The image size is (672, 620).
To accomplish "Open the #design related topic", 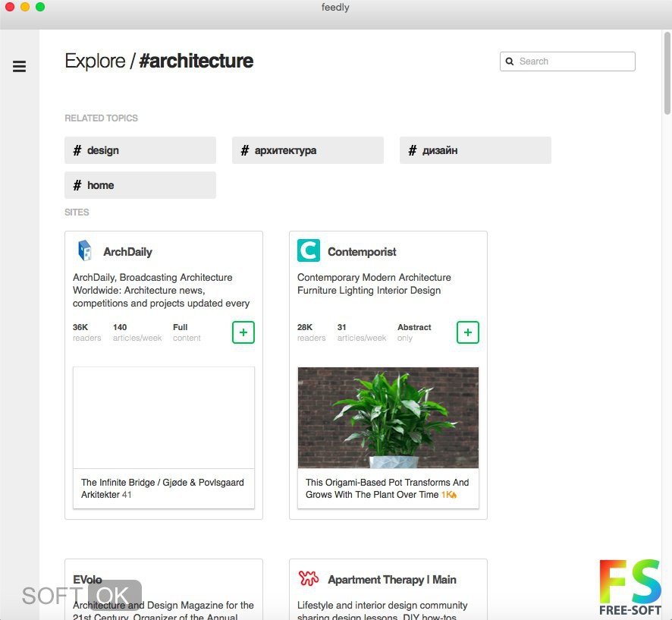I will 140,150.
